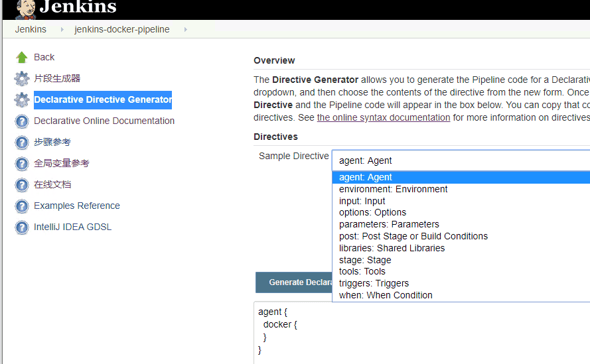The height and width of the screenshot is (364, 590).
Task: Open the Jenkins breadcrumb link
Action: point(31,30)
